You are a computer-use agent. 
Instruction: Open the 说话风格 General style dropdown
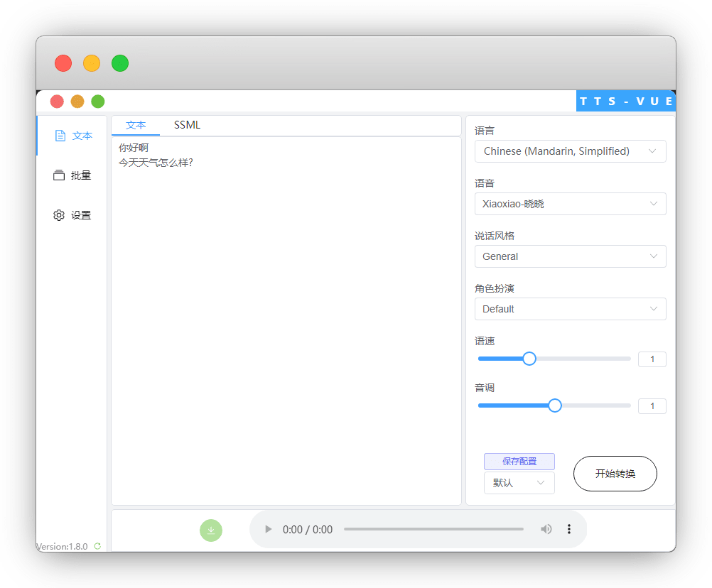(570, 256)
